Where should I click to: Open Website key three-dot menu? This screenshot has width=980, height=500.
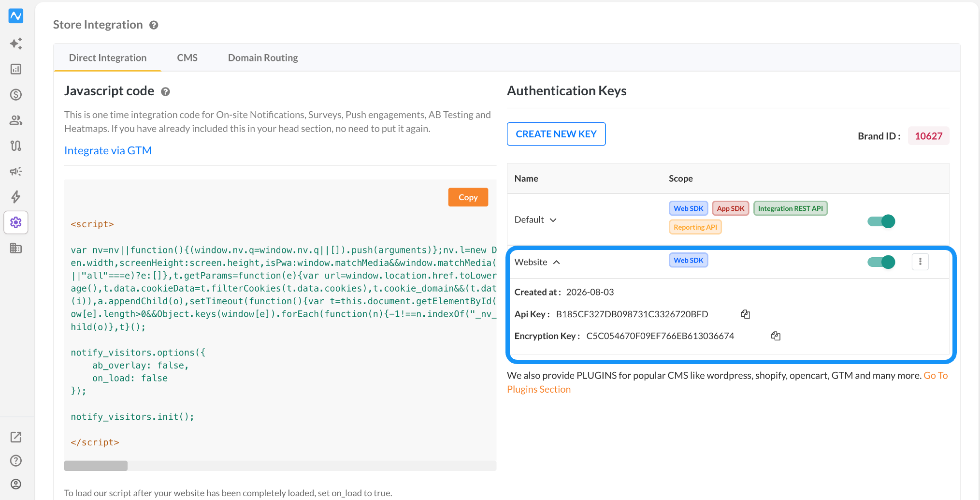920,262
